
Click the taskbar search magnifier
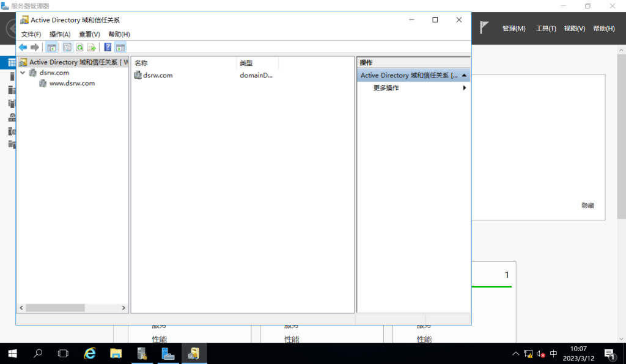click(x=38, y=354)
